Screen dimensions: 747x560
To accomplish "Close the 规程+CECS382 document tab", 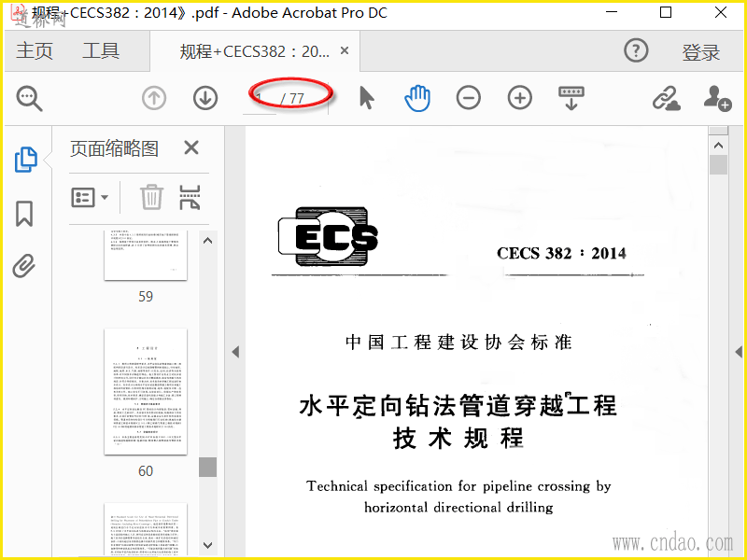I will [x=345, y=50].
